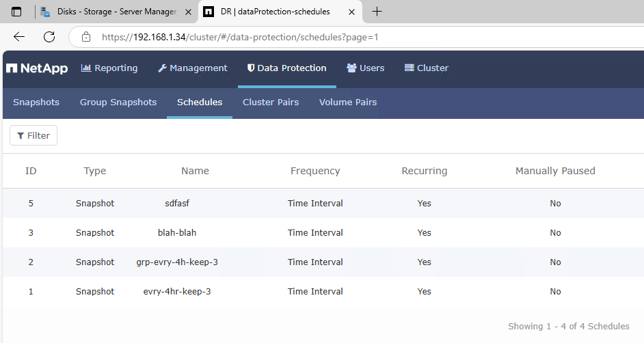Switch to the Volume Pairs sub-tab
This screenshot has height=343, width=644.
pyautogui.click(x=348, y=102)
